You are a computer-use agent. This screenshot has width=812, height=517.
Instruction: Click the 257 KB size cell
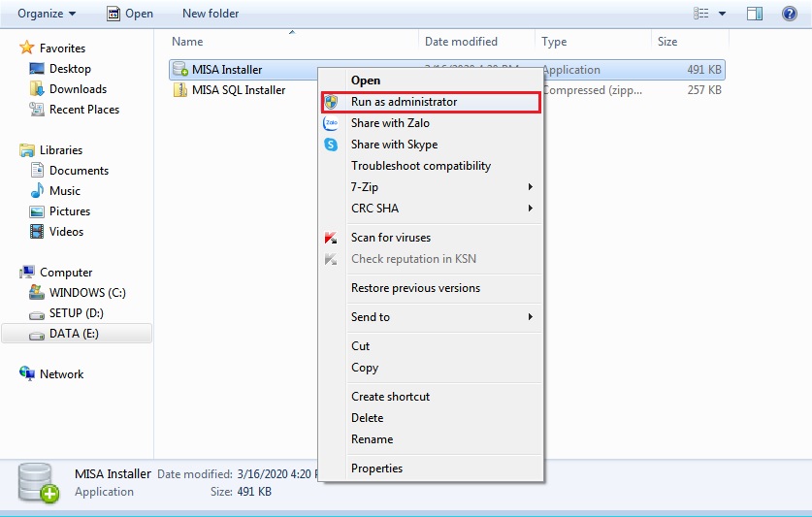pos(704,90)
